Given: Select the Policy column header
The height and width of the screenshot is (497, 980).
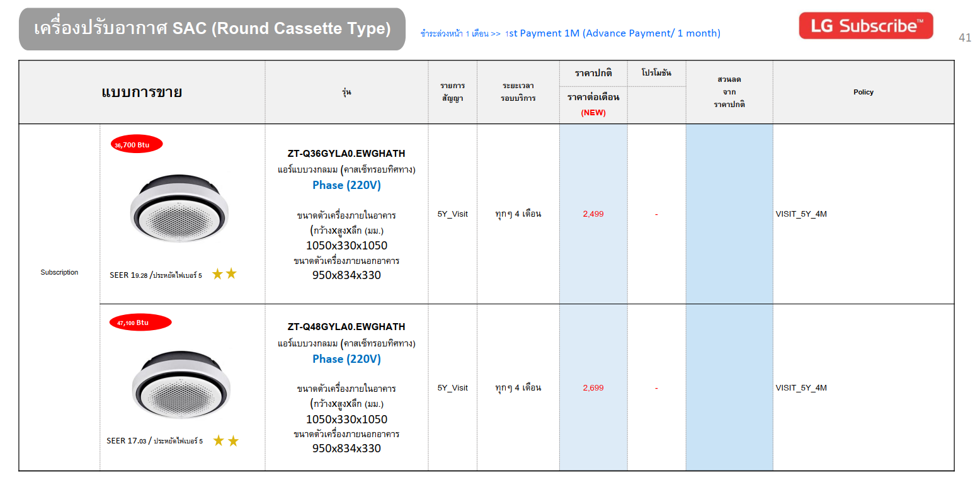Looking at the screenshot, I should point(863,92).
